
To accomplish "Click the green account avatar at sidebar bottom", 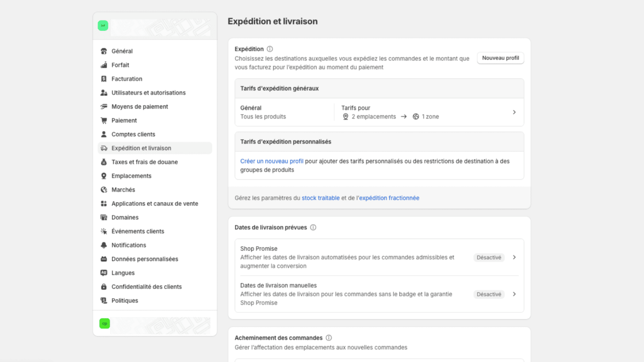I will click(105, 323).
